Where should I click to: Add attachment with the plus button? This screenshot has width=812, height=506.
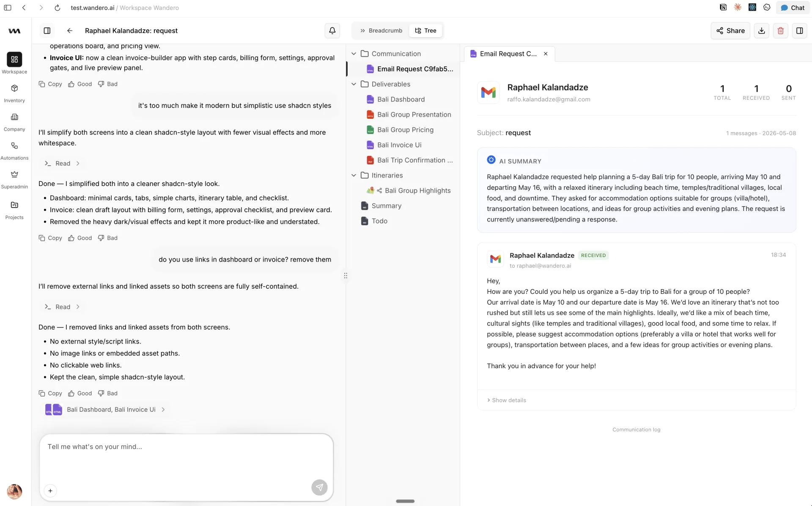[50, 491]
